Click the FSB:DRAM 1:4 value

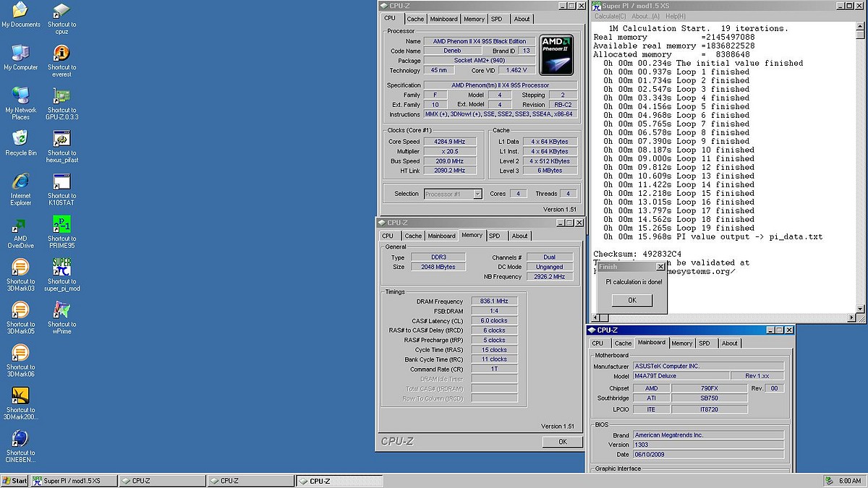[494, 311]
